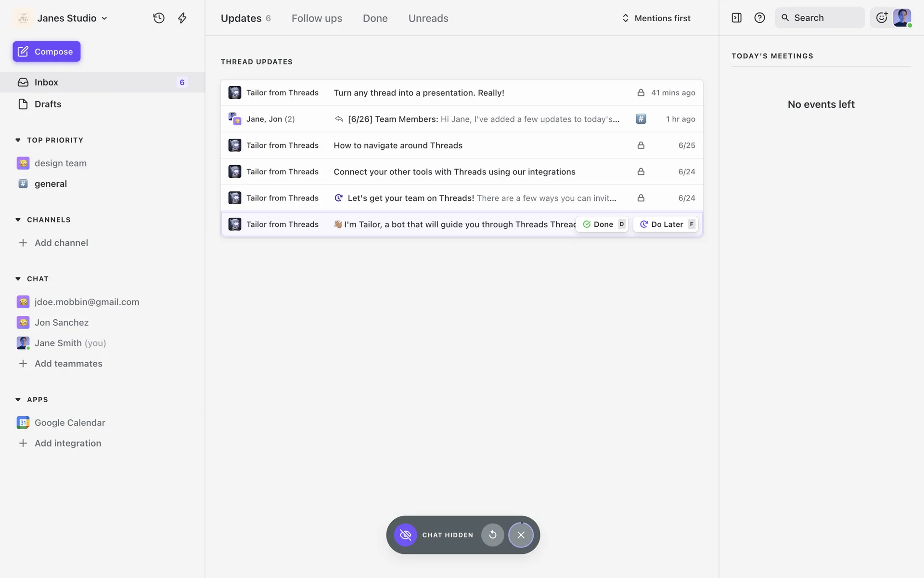This screenshot has width=924, height=578.
Task: Collapse the Top Priority section
Action: point(18,140)
